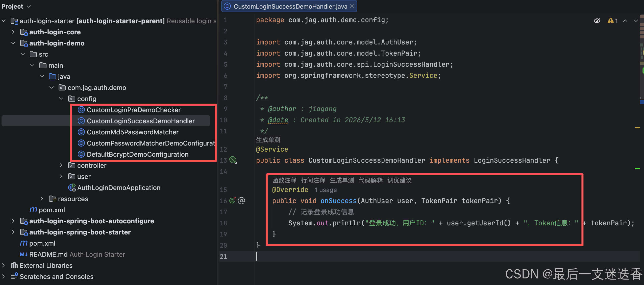Image resolution: width=644 pixels, height=285 pixels.
Task: Collapse the auth-login-demo module
Action: coord(13,43)
